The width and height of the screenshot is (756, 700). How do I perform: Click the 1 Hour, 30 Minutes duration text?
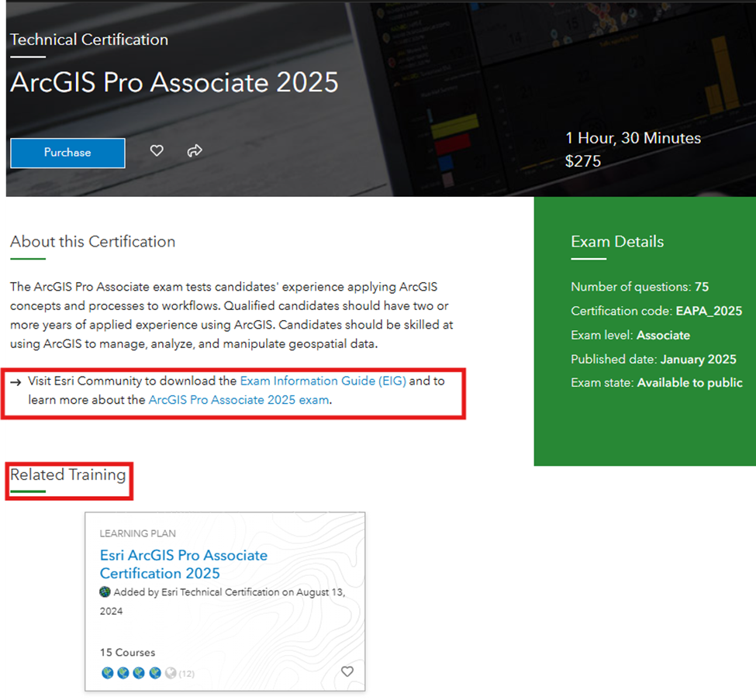(x=633, y=138)
